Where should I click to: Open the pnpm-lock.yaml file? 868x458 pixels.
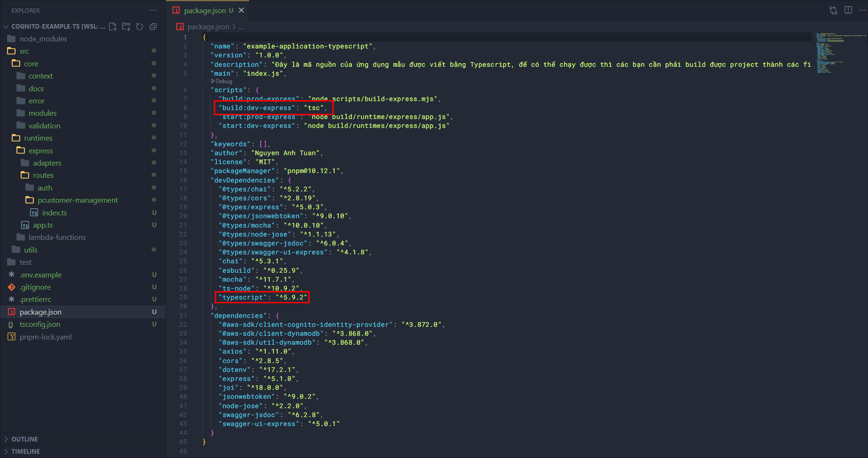pos(46,337)
